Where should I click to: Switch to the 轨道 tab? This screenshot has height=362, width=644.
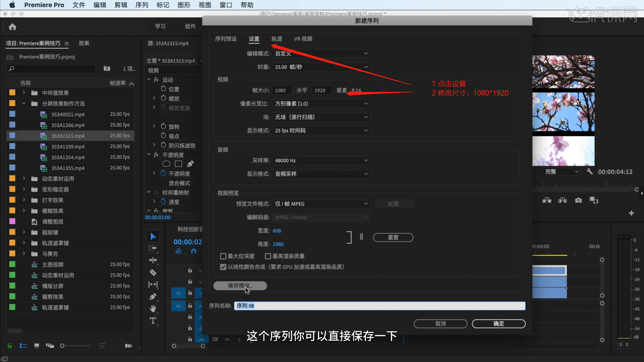pyautogui.click(x=277, y=39)
